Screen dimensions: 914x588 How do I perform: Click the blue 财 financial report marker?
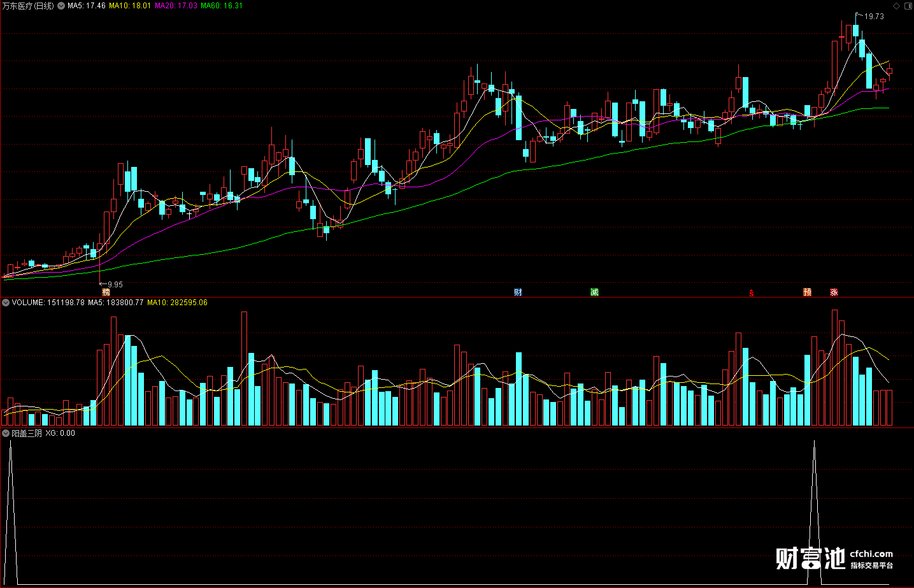pos(518,292)
